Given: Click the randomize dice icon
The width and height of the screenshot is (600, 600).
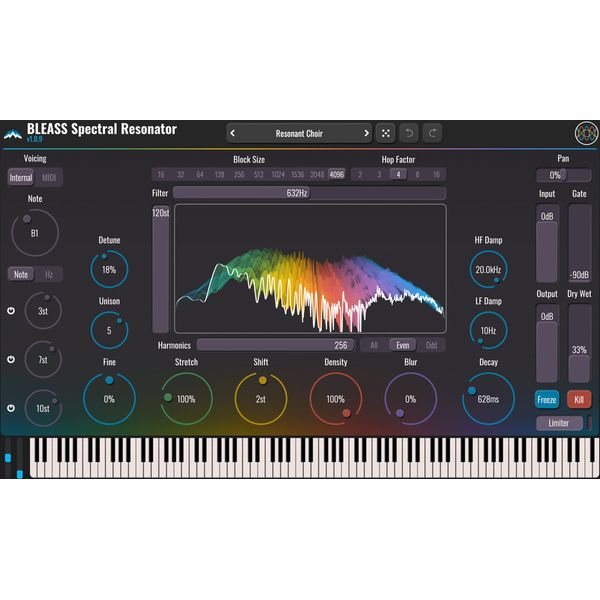Looking at the screenshot, I should point(385,133).
